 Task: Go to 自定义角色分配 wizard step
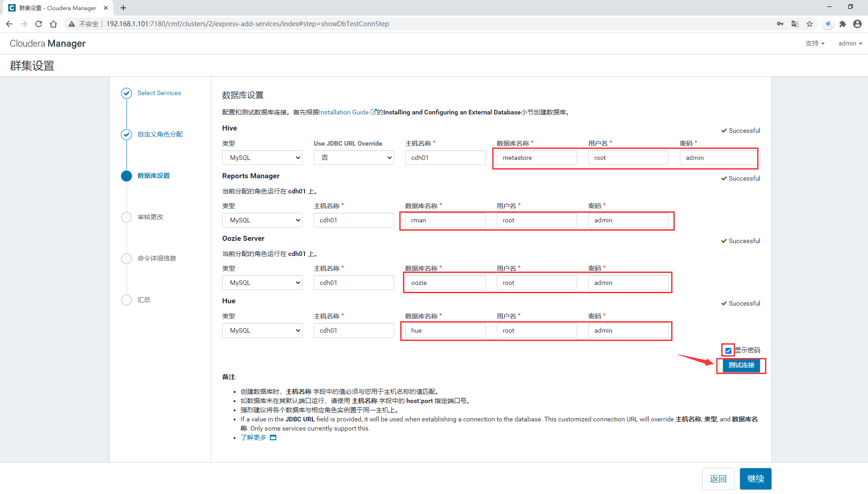point(160,134)
